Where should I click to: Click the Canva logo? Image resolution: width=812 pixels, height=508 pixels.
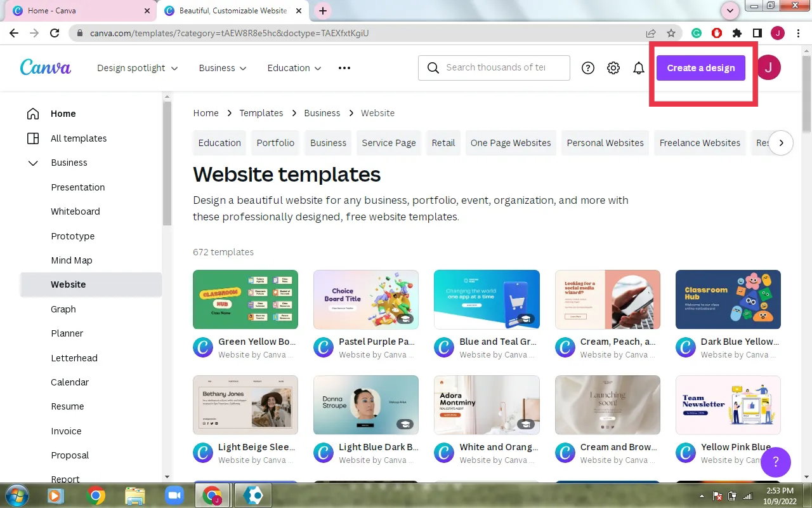click(x=46, y=67)
